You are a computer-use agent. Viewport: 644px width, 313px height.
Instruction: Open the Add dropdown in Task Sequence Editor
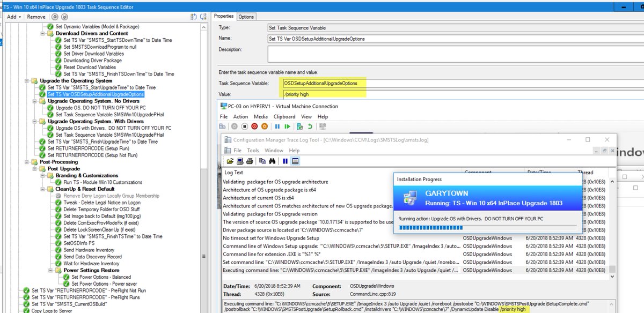pos(13,17)
